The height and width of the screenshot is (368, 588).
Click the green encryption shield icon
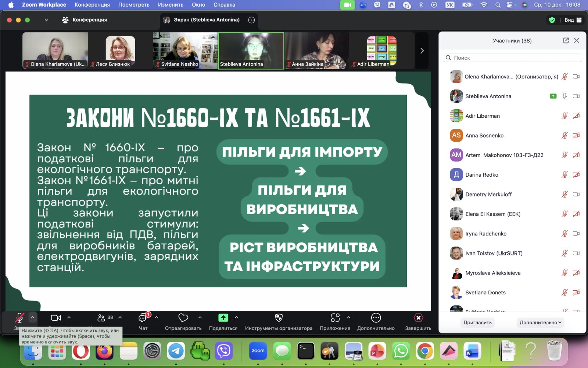pos(552,20)
